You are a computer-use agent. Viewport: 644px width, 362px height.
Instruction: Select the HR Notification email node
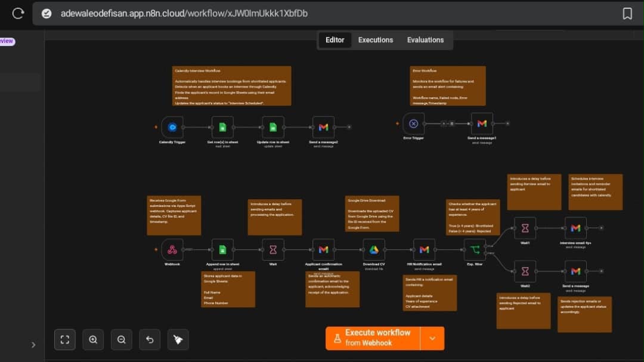click(425, 249)
